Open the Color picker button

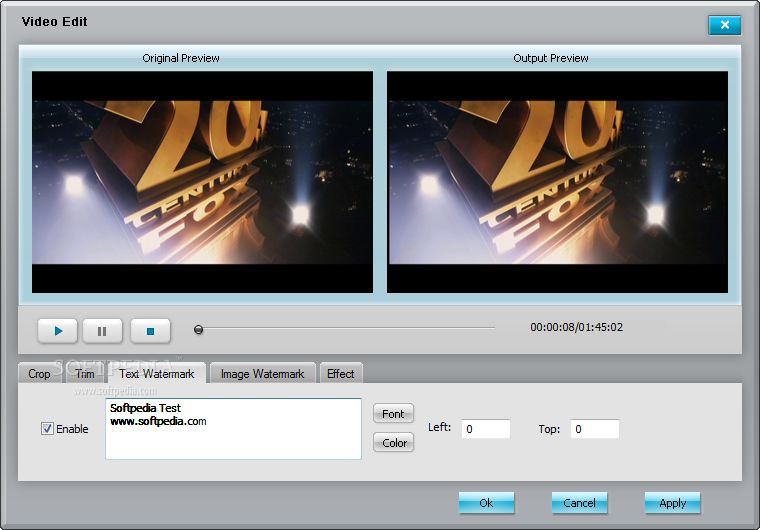tap(393, 443)
